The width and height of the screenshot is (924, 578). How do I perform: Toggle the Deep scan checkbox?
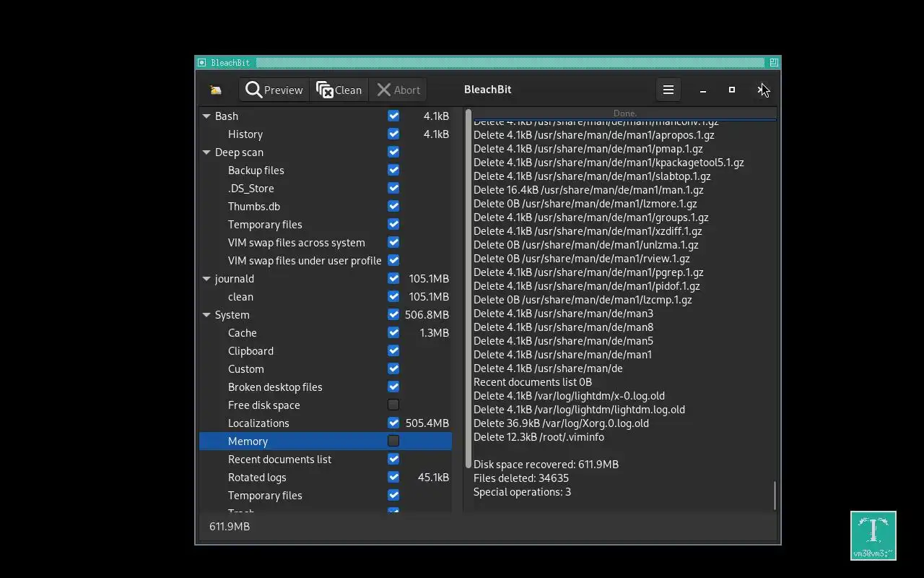[x=393, y=152]
